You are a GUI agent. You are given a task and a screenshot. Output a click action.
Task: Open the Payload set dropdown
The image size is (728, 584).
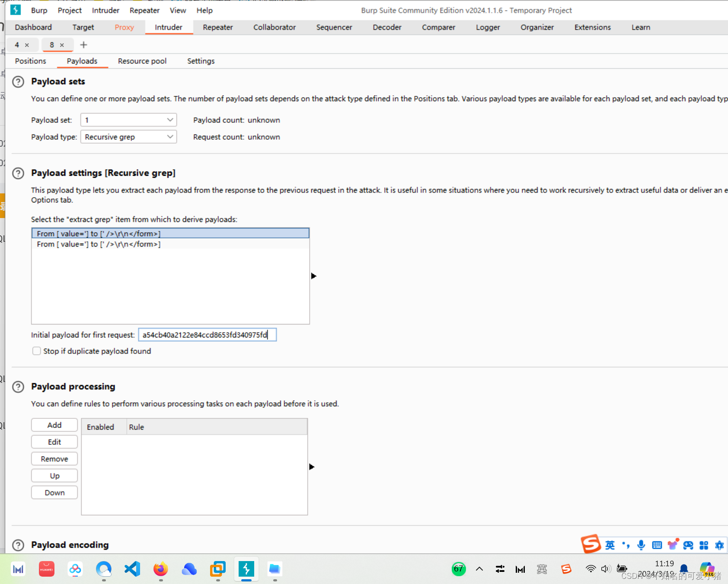coord(129,120)
